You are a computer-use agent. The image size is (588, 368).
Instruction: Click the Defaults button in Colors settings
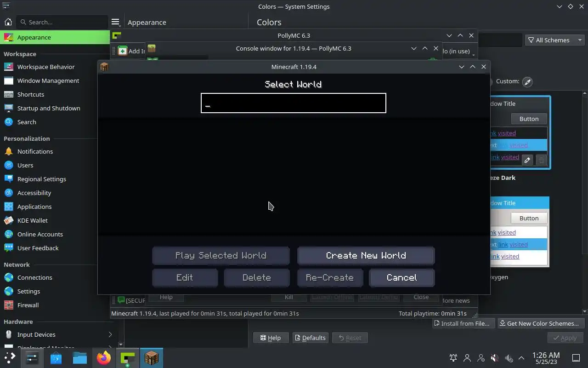(x=310, y=338)
